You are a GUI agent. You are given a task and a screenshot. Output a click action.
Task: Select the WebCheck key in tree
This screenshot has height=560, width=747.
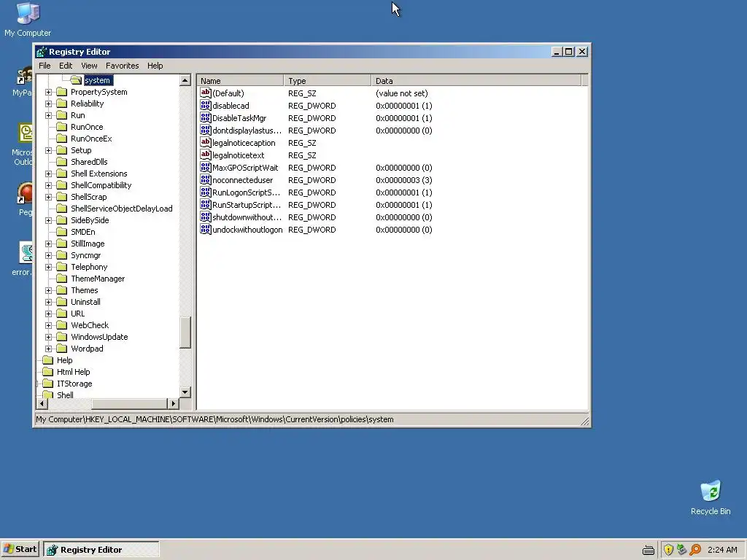(90, 325)
